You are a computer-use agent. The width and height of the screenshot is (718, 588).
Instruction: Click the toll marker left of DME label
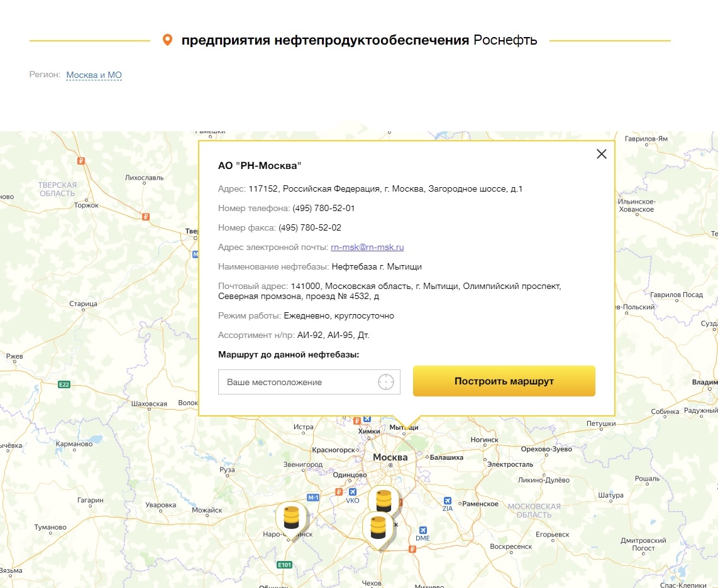[412, 549]
